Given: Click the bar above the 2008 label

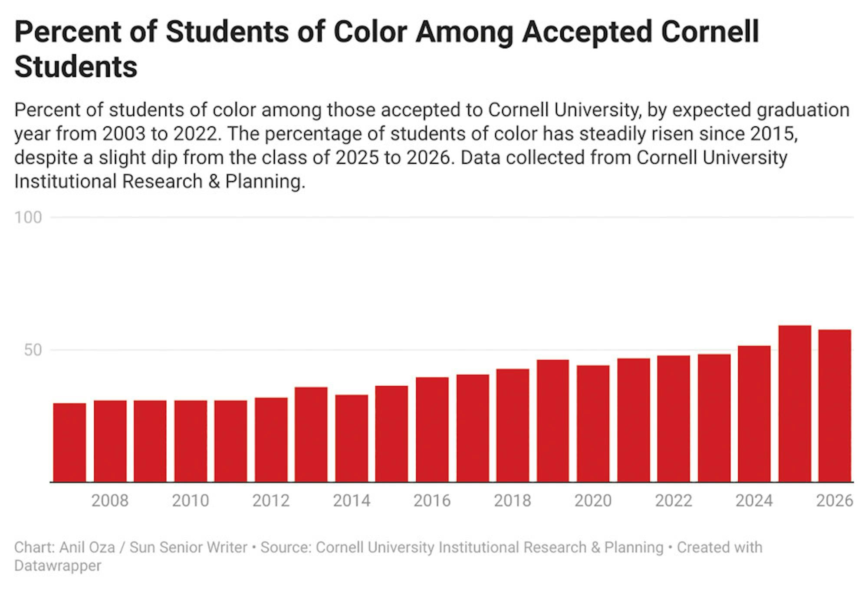Looking at the screenshot, I should coord(110,441).
